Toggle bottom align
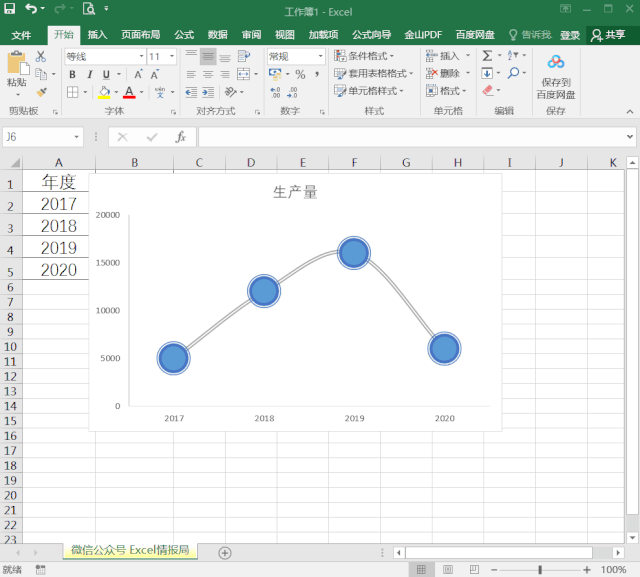640x577 pixels. coord(225,56)
